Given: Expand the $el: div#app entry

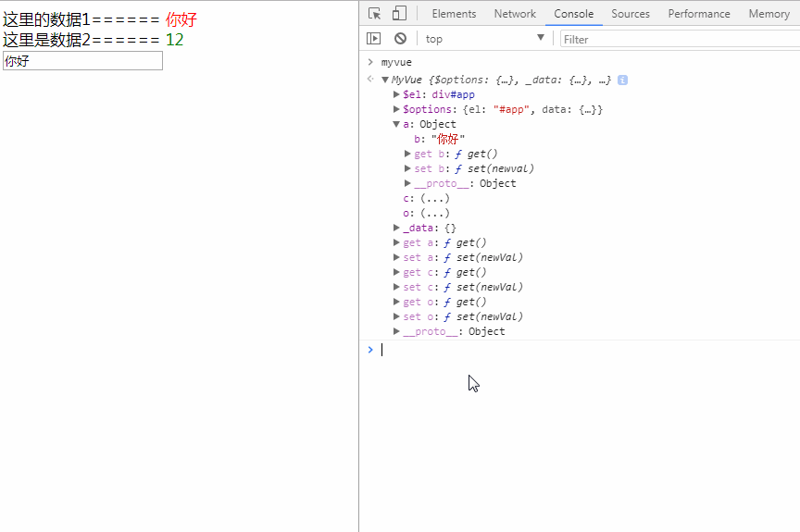Looking at the screenshot, I should [x=396, y=94].
